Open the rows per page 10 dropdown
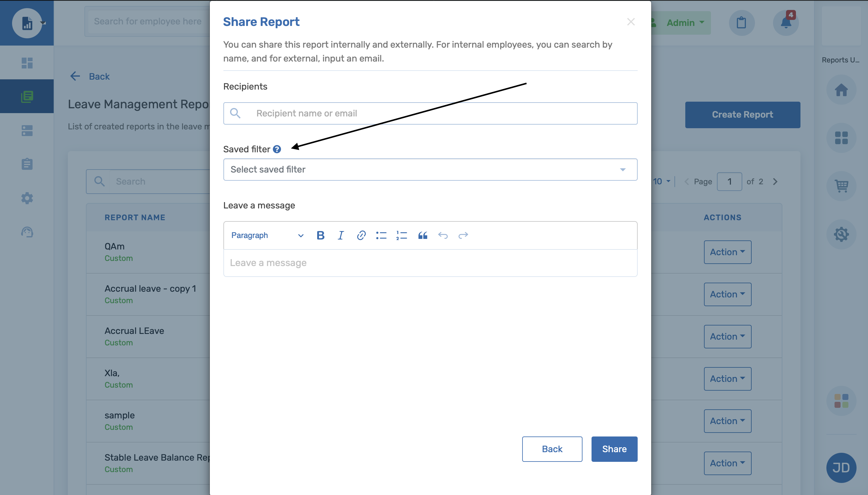 (x=662, y=181)
